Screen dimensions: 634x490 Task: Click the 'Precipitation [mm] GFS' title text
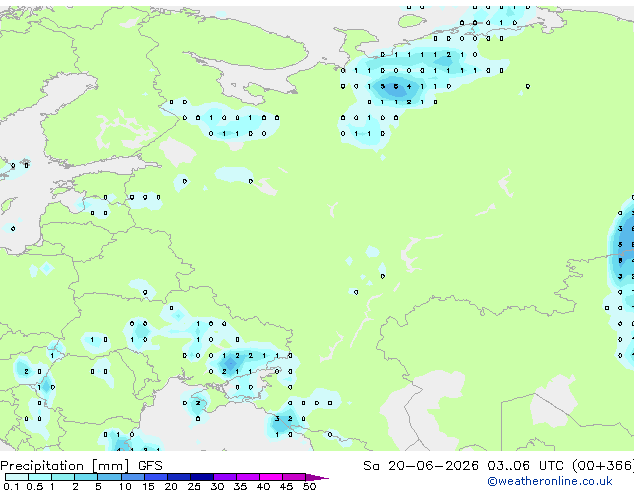tap(81, 466)
